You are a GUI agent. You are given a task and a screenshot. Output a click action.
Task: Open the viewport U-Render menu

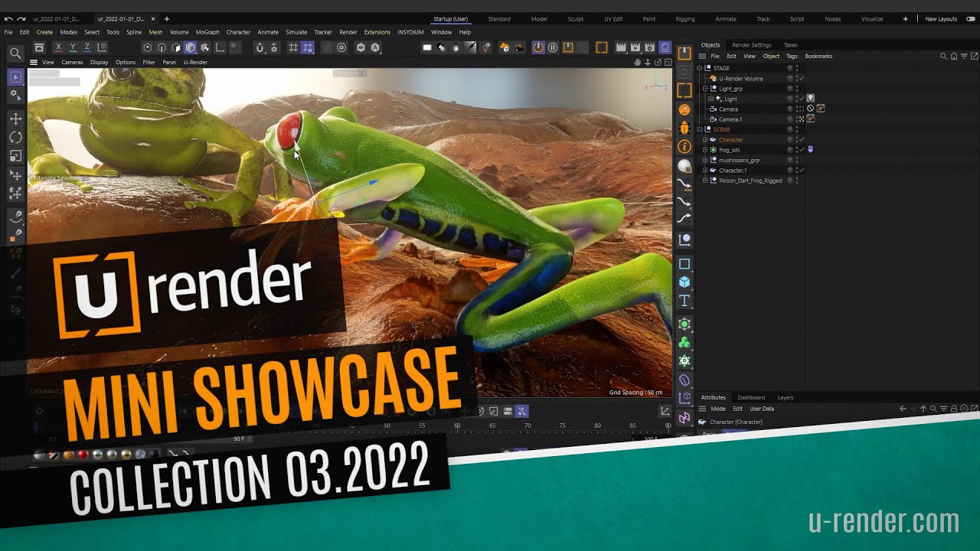point(195,62)
